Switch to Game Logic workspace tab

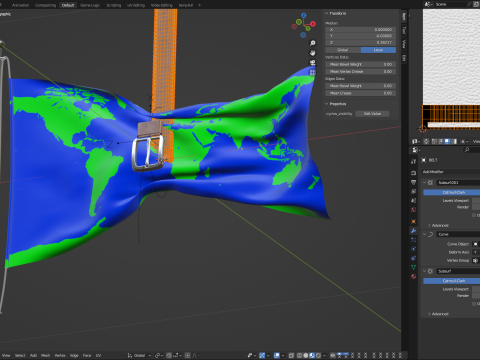[x=90, y=5]
